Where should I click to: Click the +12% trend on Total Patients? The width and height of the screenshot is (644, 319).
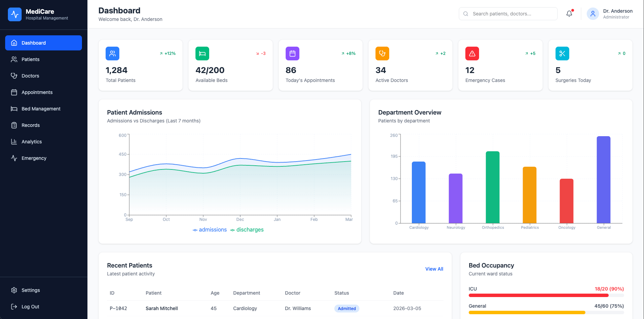(167, 54)
